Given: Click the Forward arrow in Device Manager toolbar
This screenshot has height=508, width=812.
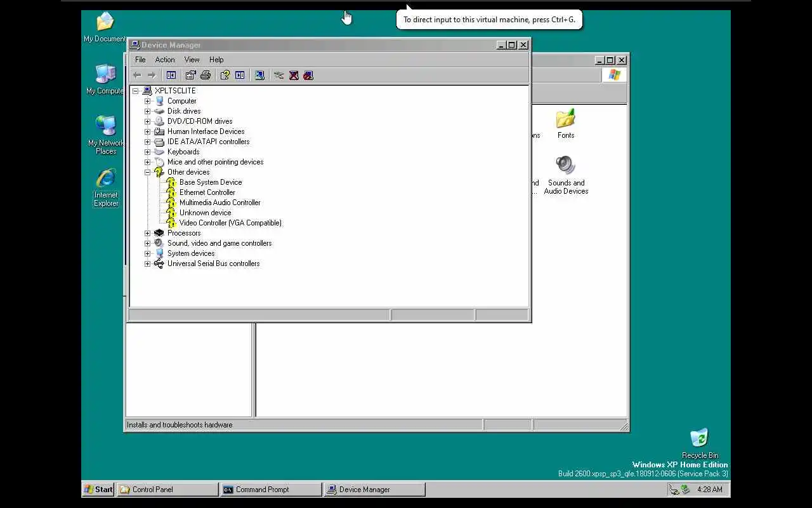Looking at the screenshot, I should click(x=151, y=75).
